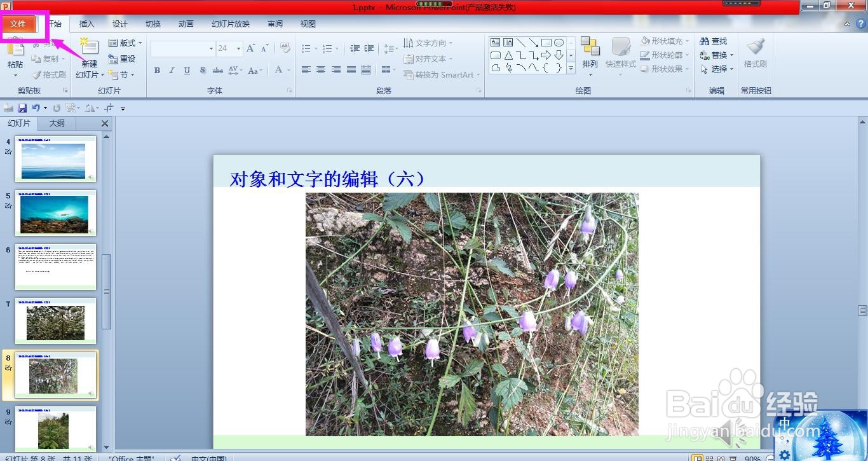This screenshot has height=461, width=868.
Task: Select the text box shape in gallery
Action: coord(495,43)
